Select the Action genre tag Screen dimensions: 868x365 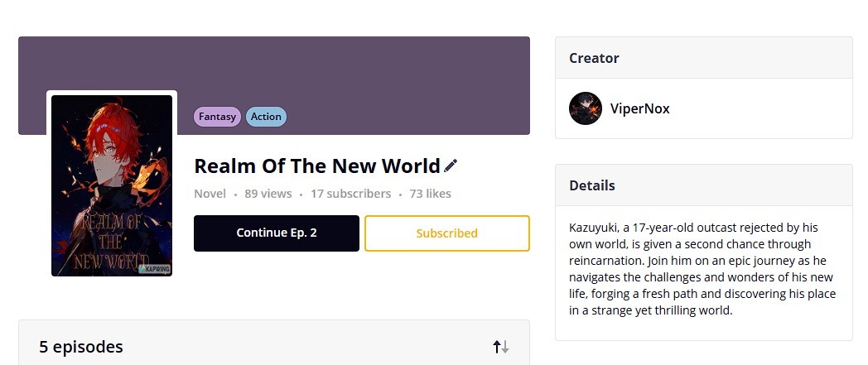266,117
